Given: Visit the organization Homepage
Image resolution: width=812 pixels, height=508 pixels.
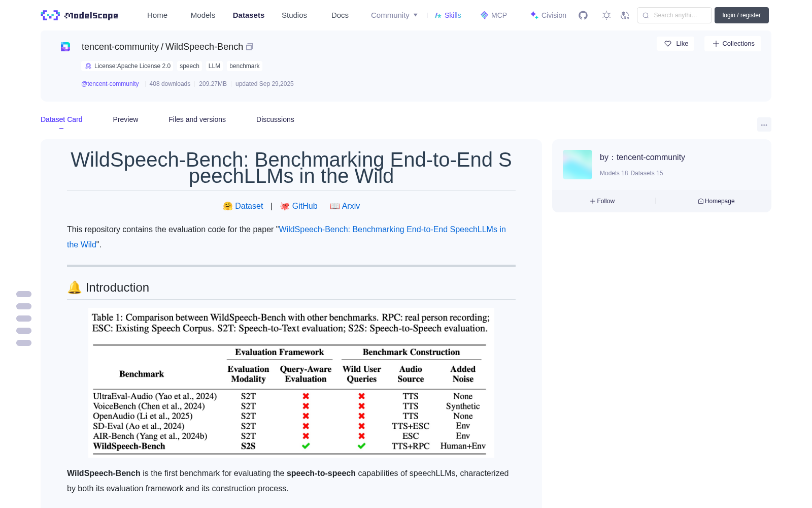Looking at the screenshot, I should (x=716, y=201).
